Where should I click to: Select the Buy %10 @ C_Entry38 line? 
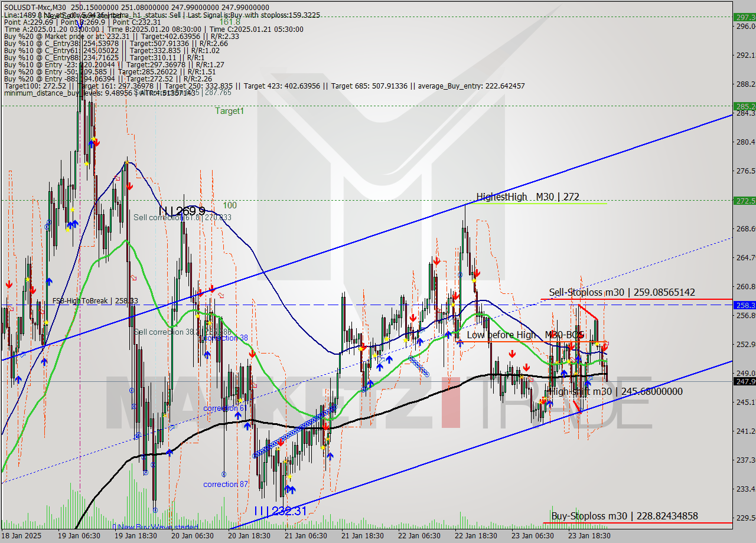pyautogui.click(x=116, y=43)
